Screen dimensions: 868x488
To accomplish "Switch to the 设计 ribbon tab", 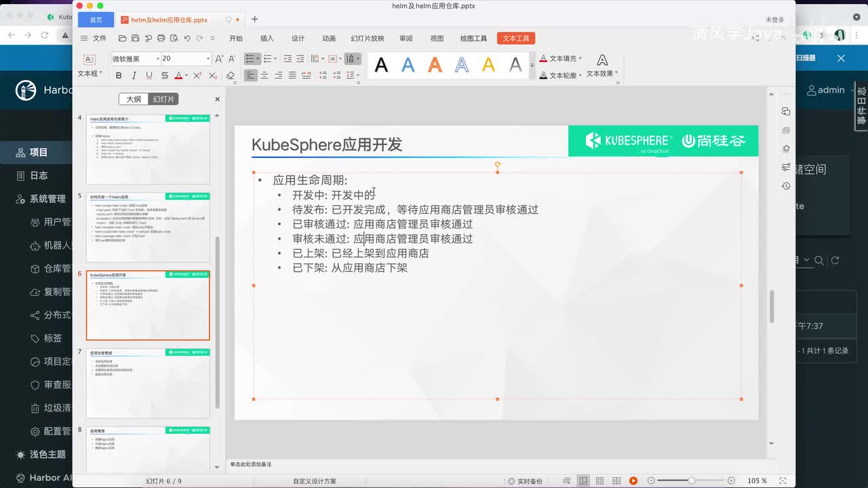I will 298,39.
